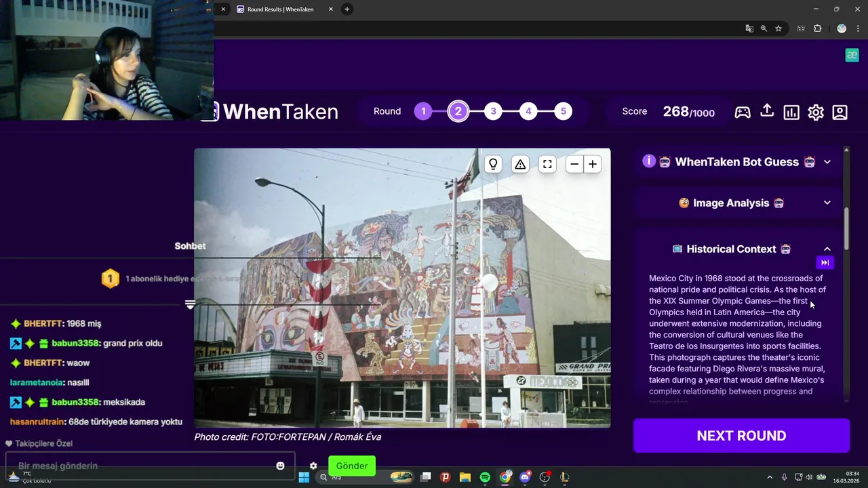
Task: Select round 3 in the round tracker
Action: (493, 111)
